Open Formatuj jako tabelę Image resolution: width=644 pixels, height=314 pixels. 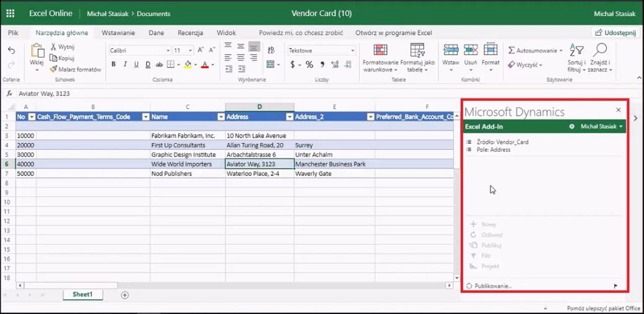[x=417, y=58]
